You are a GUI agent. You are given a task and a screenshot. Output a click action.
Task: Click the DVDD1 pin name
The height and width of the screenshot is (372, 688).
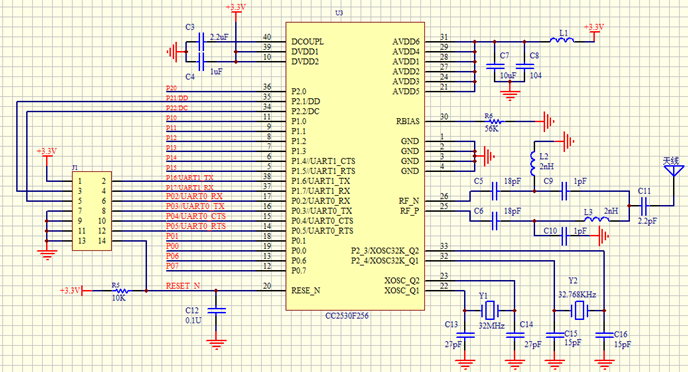[305, 52]
